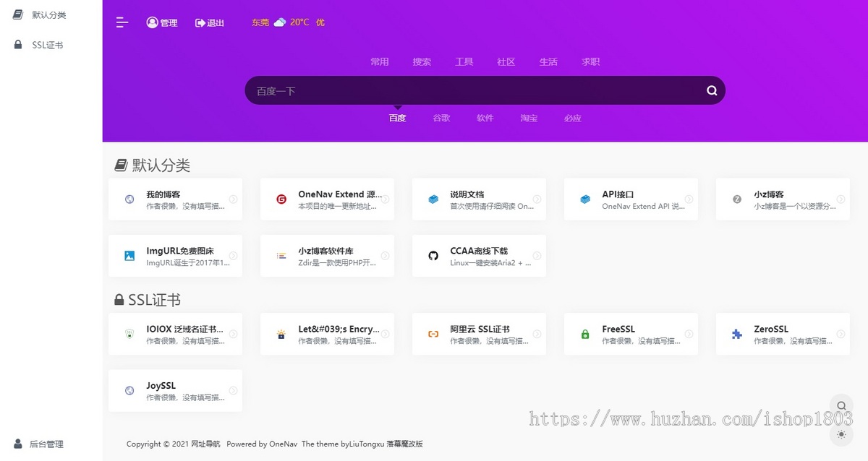Screen dimensions: 868x461
Task: Switch search engine to 必应
Action: click(573, 118)
